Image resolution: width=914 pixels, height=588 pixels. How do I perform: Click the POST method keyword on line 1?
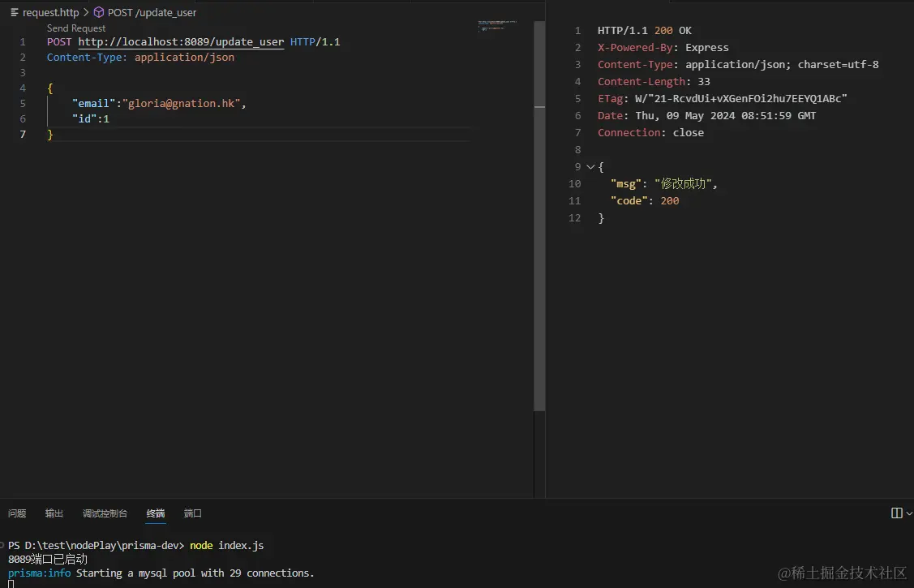(x=59, y=42)
